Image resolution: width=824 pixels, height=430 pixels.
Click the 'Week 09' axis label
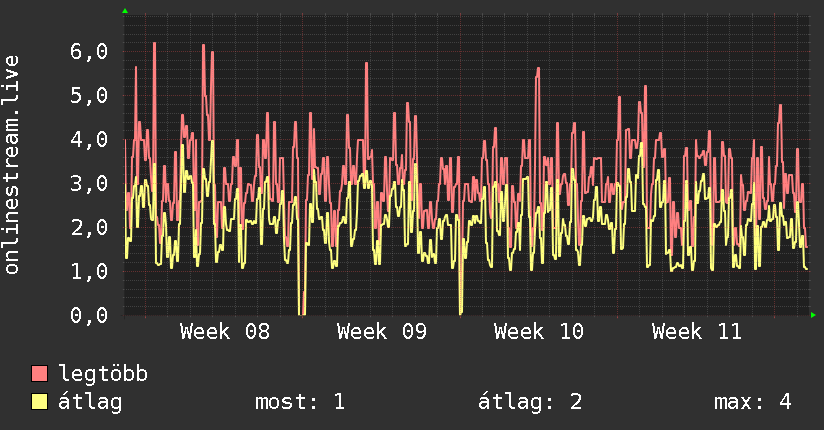pyautogui.click(x=382, y=332)
